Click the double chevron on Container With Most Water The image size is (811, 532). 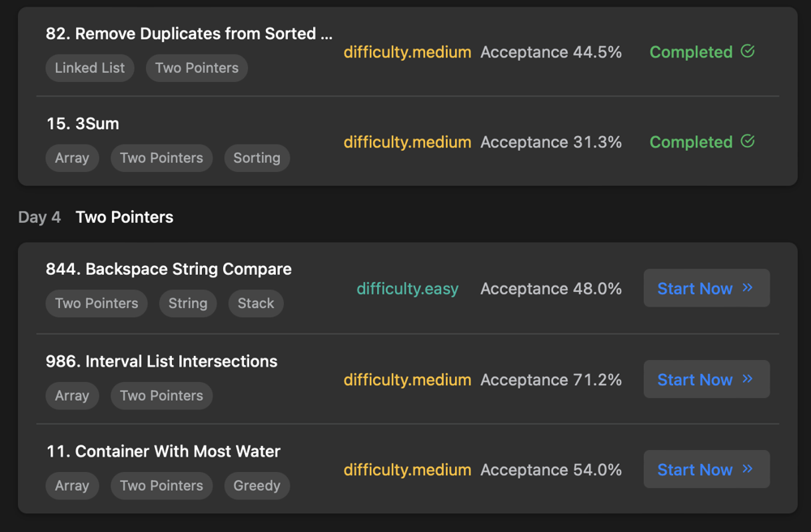[x=748, y=469]
